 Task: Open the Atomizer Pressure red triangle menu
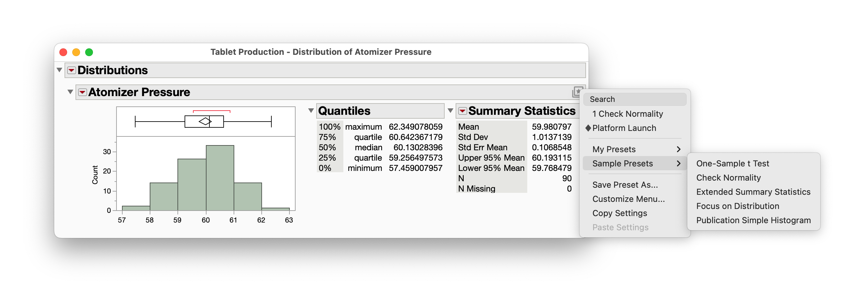pos(82,92)
